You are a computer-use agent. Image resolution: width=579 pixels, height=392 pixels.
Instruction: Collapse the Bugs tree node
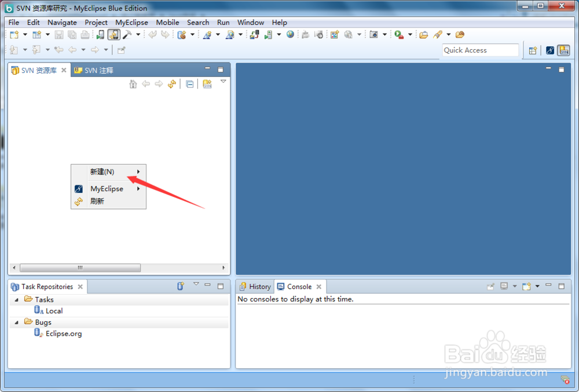pos(17,323)
